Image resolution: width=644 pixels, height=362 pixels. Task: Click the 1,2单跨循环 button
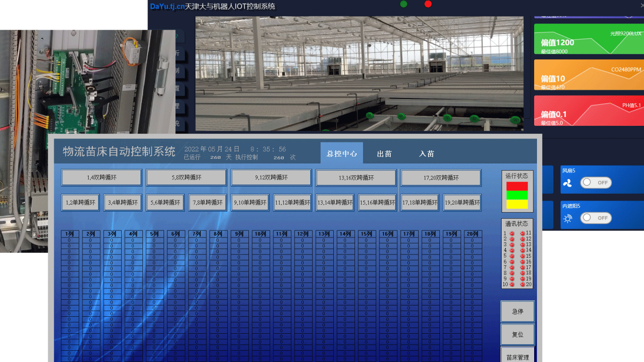pyautogui.click(x=80, y=203)
